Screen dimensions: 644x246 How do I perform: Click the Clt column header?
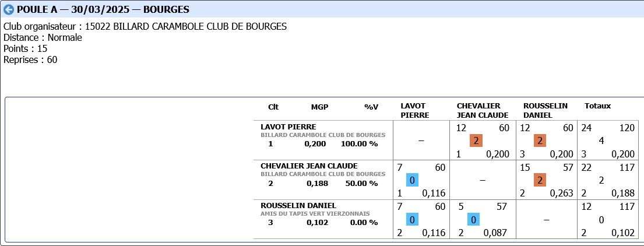273,107
